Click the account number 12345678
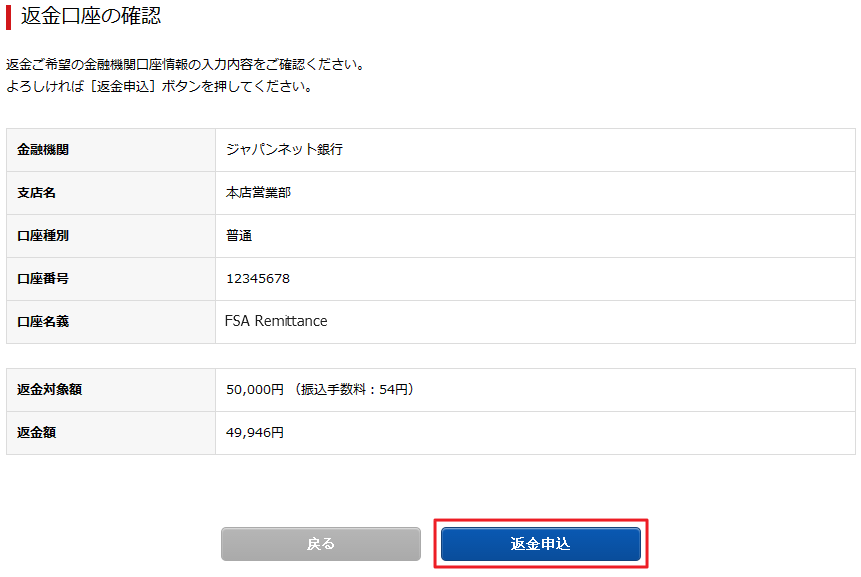This screenshot has height=577, width=861. tap(258, 278)
